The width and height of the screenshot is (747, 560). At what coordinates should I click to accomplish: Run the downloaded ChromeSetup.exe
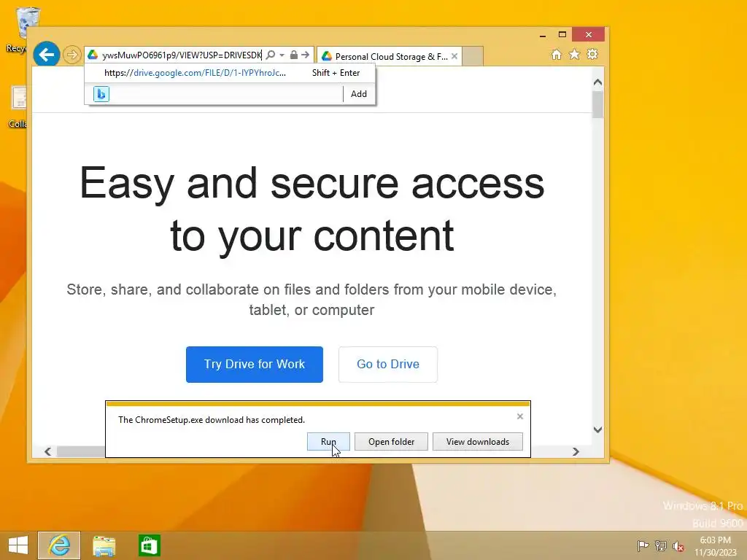point(328,441)
